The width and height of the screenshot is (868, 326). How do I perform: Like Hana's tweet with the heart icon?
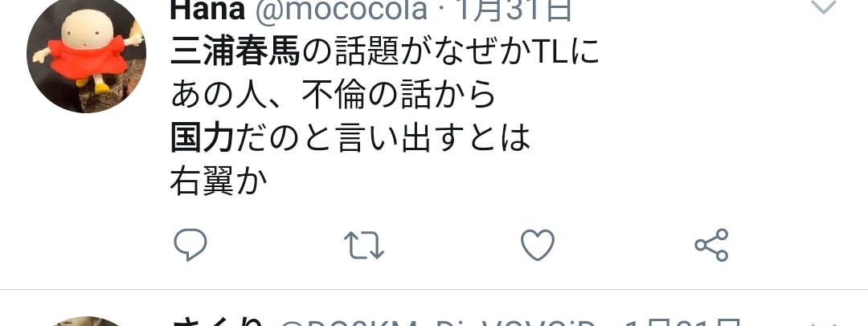[x=538, y=245]
